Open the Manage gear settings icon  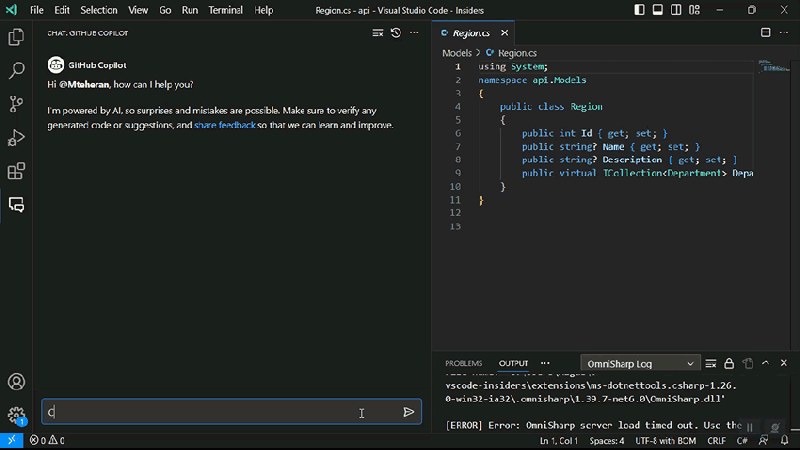click(16, 415)
